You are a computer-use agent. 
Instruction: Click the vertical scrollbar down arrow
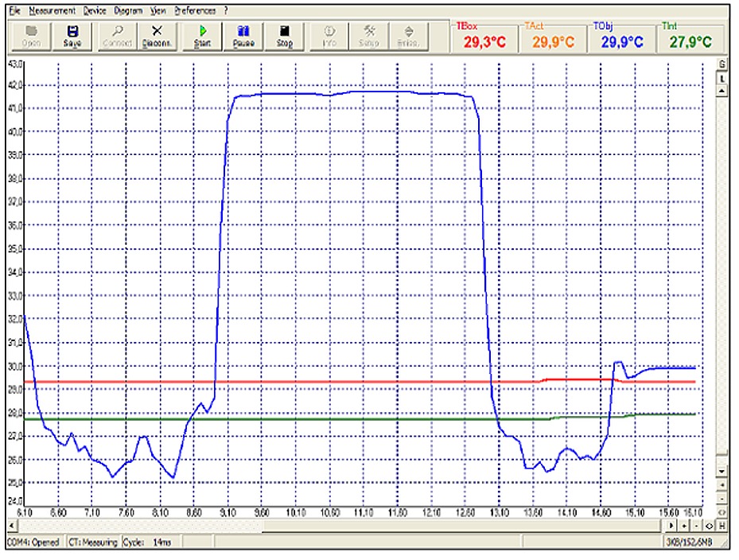722,472
